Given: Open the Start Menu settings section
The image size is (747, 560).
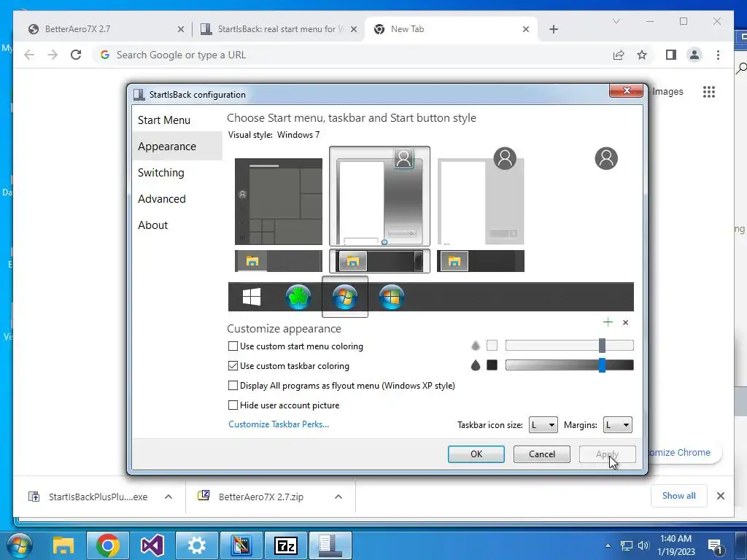Looking at the screenshot, I should pos(164,120).
